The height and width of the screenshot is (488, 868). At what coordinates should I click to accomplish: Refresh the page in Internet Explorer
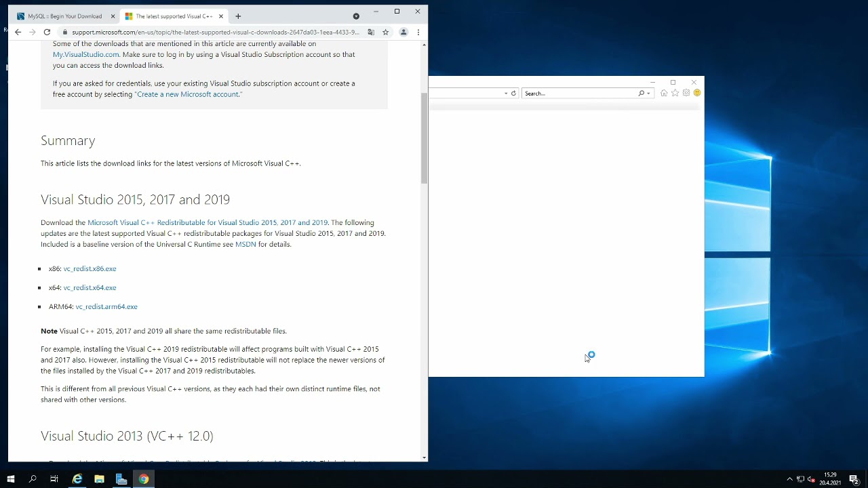click(x=513, y=93)
